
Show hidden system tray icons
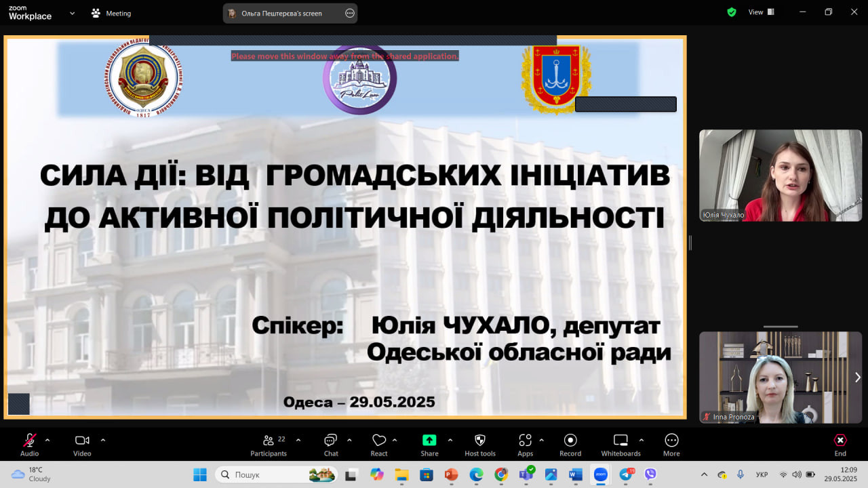point(704,474)
